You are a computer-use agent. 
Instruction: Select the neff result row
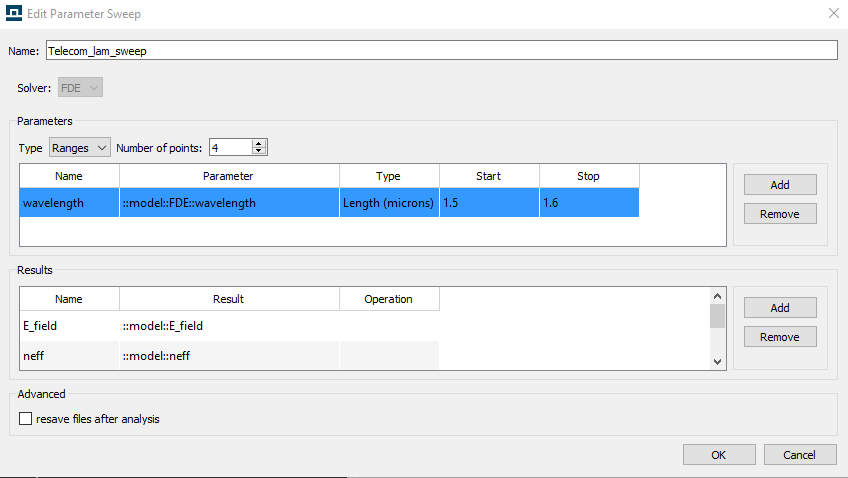click(229, 355)
